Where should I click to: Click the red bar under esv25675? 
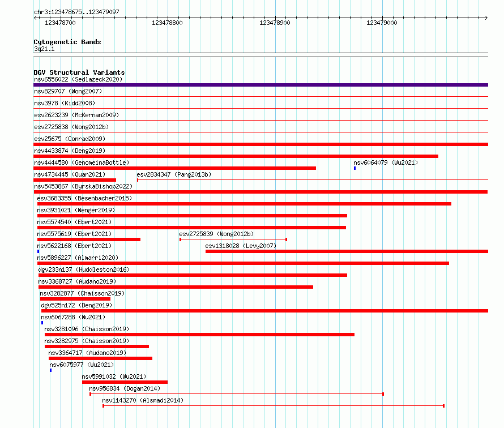point(260,144)
